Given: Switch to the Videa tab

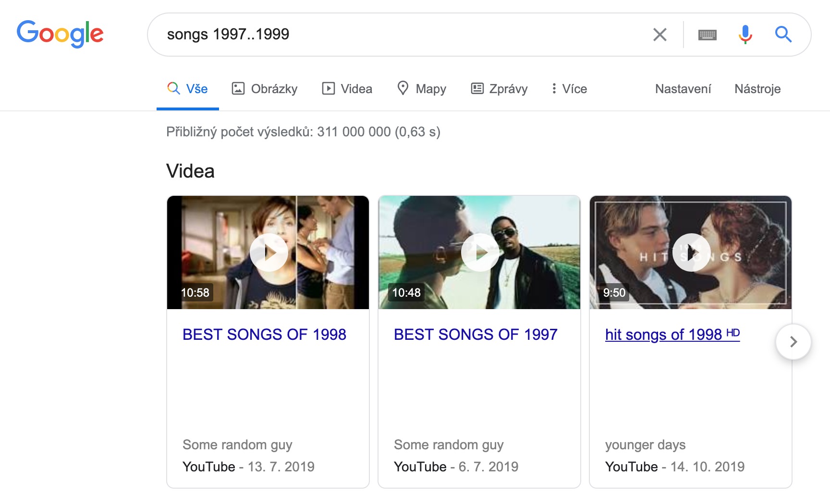Looking at the screenshot, I should [347, 89].
